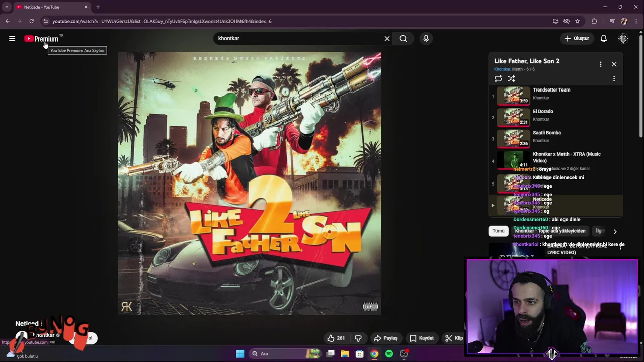The image size is (644, 362).
Task: Close the Neticede - YouTube tab
Action: pos(86,7)
